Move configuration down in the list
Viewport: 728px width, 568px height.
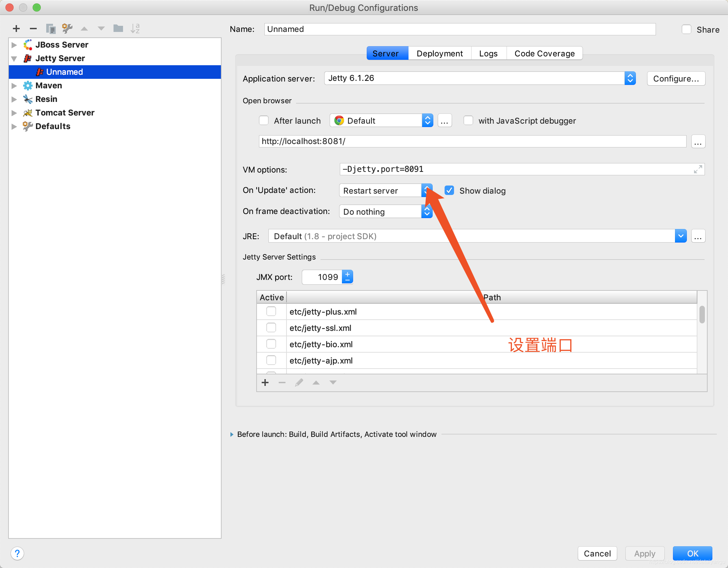click(x=101, y=29)
